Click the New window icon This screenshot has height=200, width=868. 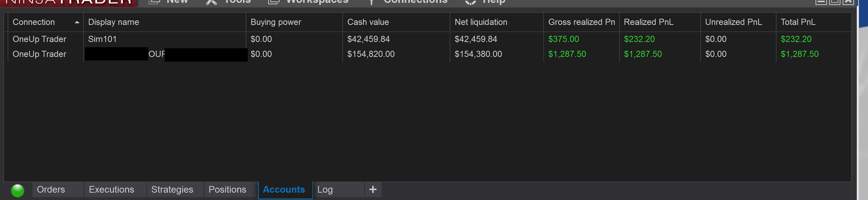[154, 2]
